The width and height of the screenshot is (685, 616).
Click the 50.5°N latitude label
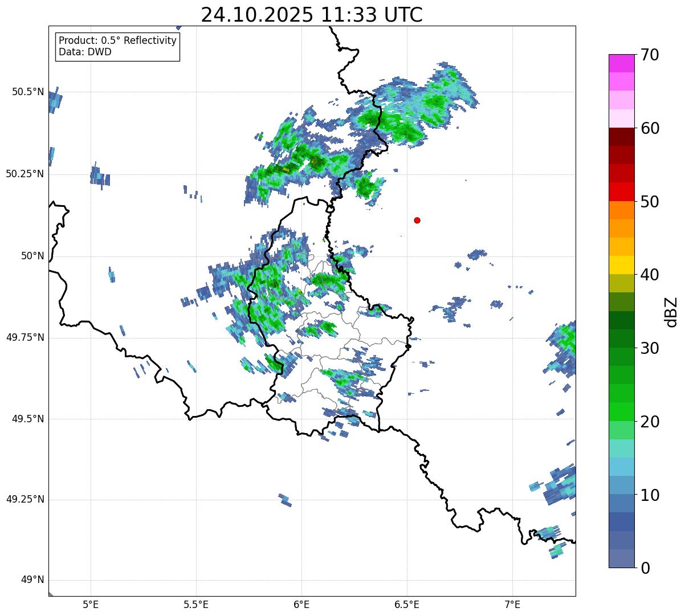(x=27, y=92)
